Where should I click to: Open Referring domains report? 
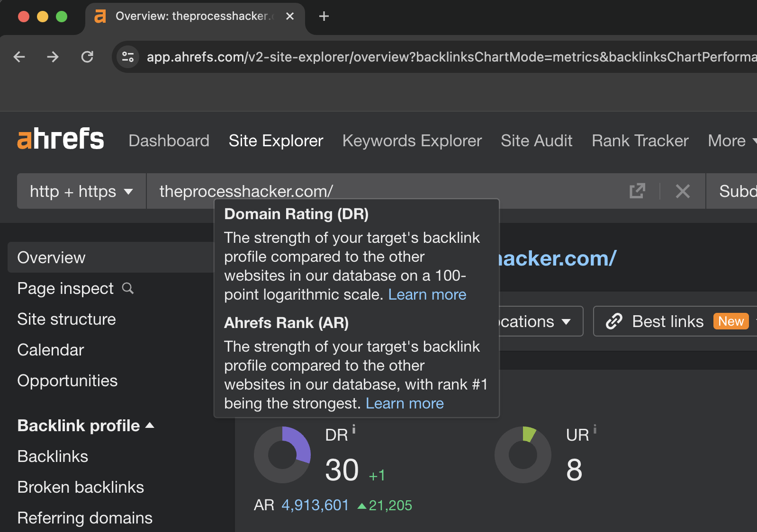point(85,518)
